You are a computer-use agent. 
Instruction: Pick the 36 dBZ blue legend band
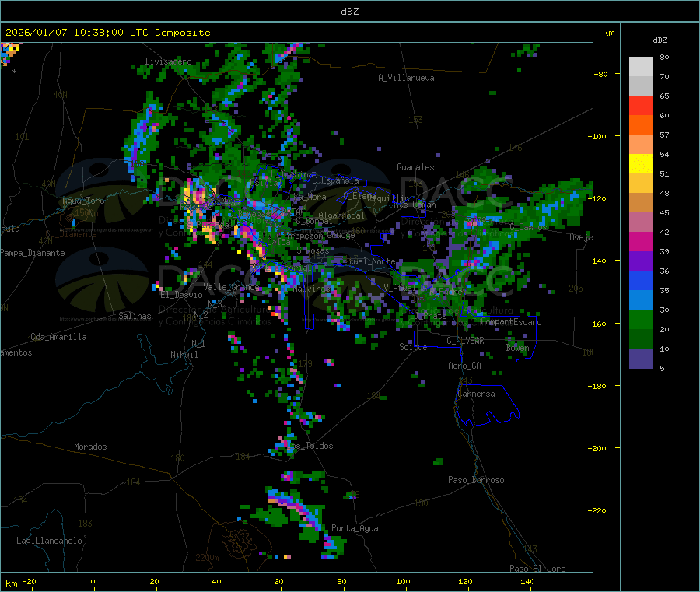[641, 280]
